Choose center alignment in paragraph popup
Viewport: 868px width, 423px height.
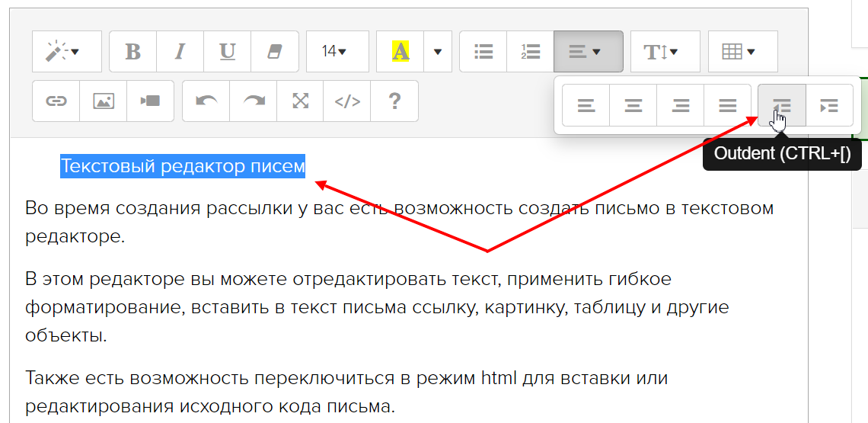(x=633, y=106)
